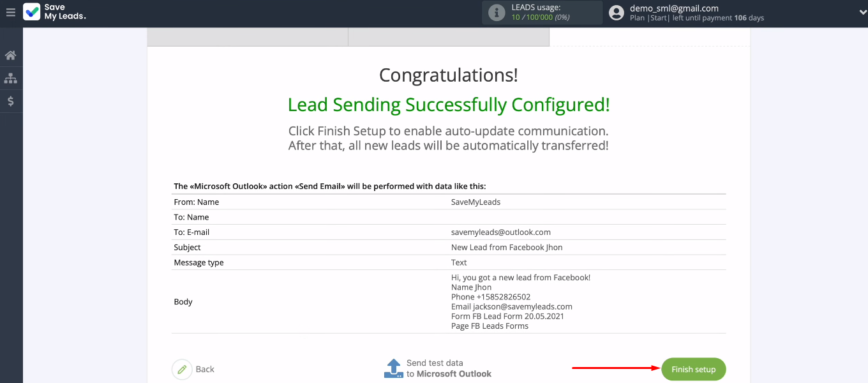
Task: Click the Page FB Leads Forms line
Action: pyautogui.click(x=490, y=326)
